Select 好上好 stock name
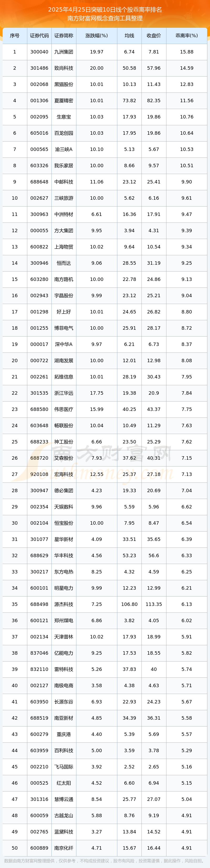Image resolution: width=210 pixels, height=868 pixels. point(64,312)
